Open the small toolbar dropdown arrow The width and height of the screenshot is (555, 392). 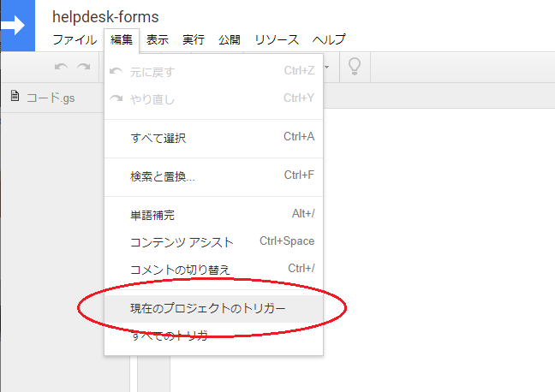pyautogui.click(x=326, y=68)
